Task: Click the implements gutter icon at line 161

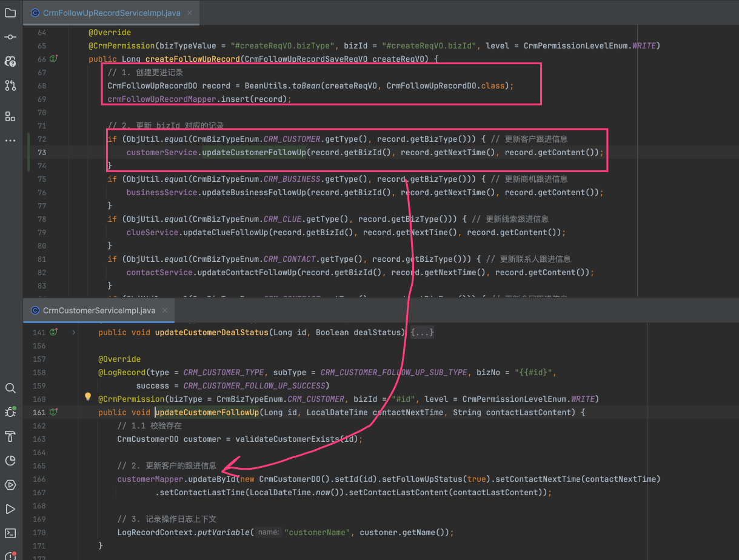Action: click(54, 412)
